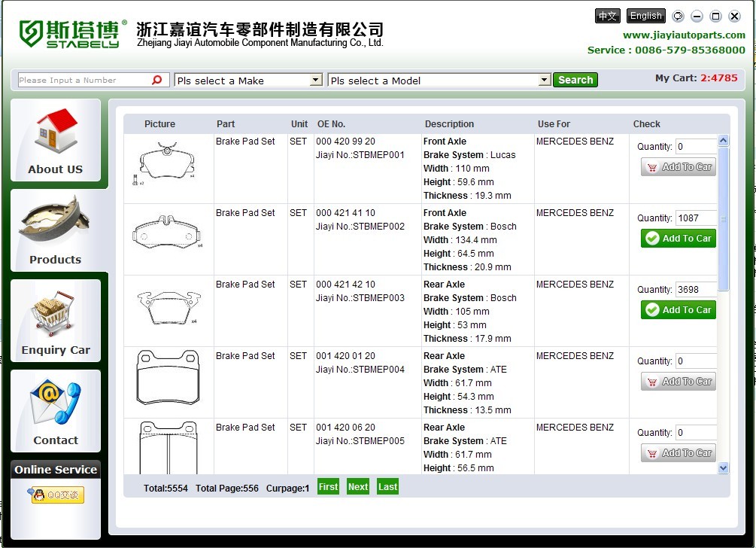View brake pad picture for 001 420 01 20
756x548 pixels.
point(169,378)
